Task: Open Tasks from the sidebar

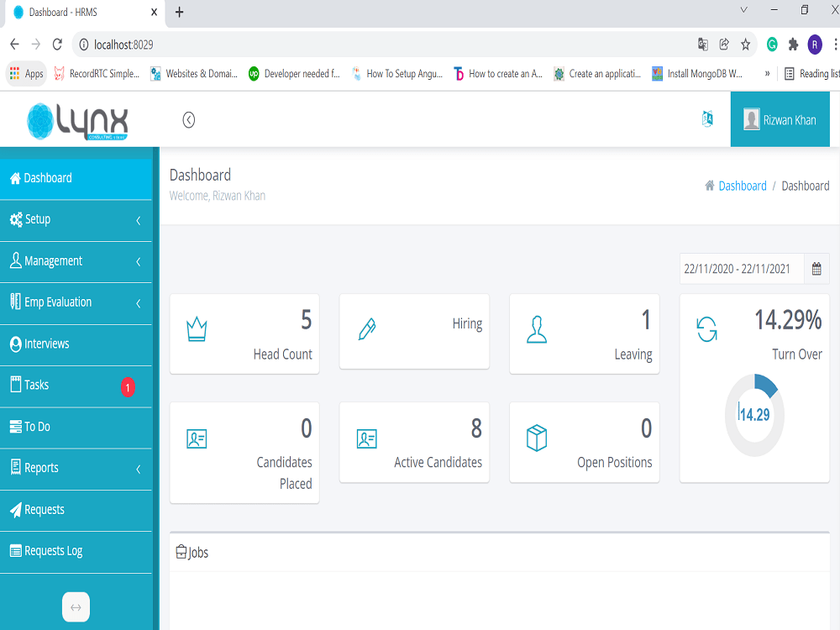Action: click(76, 386)
